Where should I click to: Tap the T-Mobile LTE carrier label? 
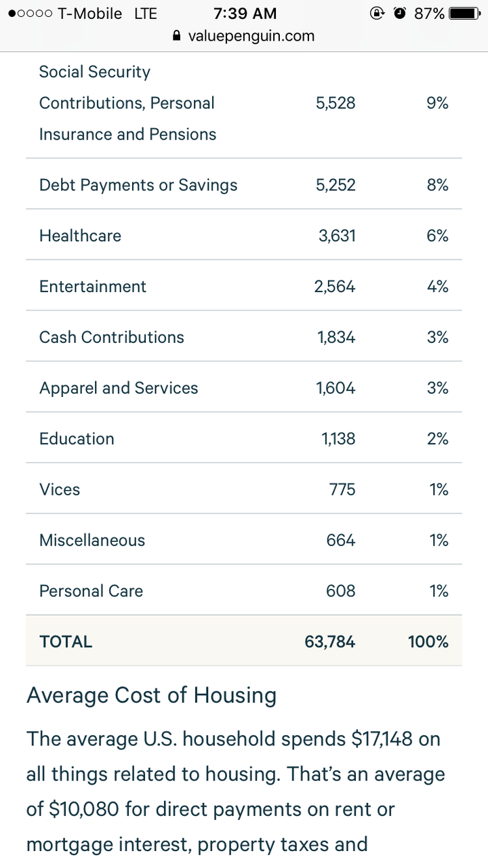[x=107, y=14]
